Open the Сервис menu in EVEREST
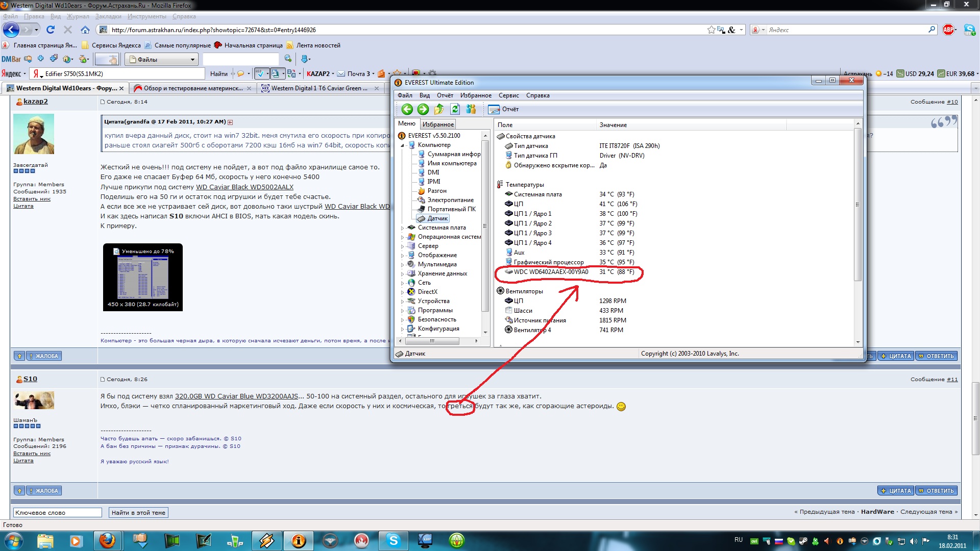The height and width of the screenshot is (551, 980). (508, 95)
